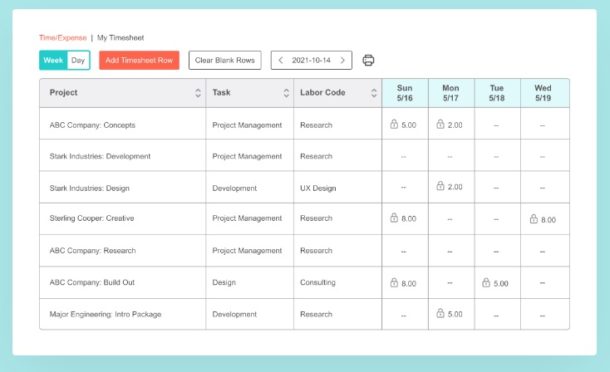Screen dimensions: 610x372
Task: Click My Timesheet breadcrumb text
Action: [121, 38]
